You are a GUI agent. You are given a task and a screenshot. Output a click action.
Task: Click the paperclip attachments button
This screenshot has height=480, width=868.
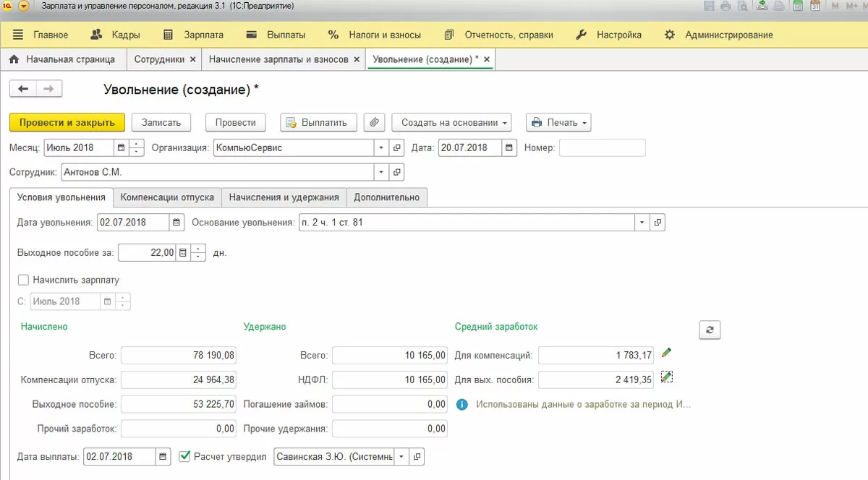[374, 122]
